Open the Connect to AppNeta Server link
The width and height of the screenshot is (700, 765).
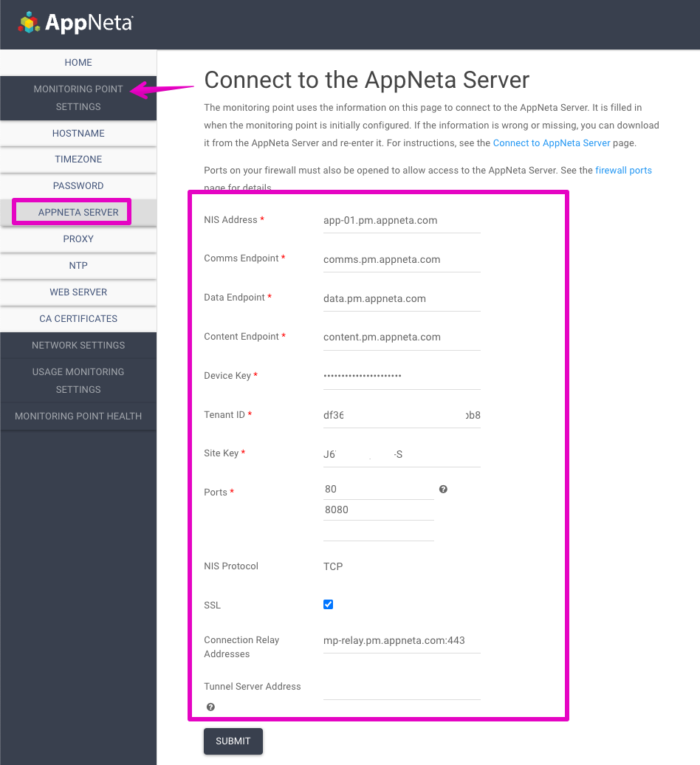click(x=552, y=143)
